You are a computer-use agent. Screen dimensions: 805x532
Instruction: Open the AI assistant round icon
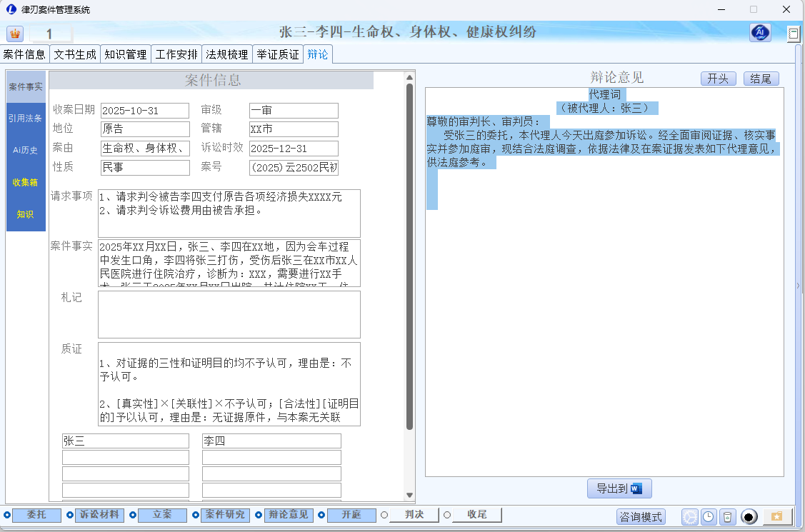click(x=760, y=33)
